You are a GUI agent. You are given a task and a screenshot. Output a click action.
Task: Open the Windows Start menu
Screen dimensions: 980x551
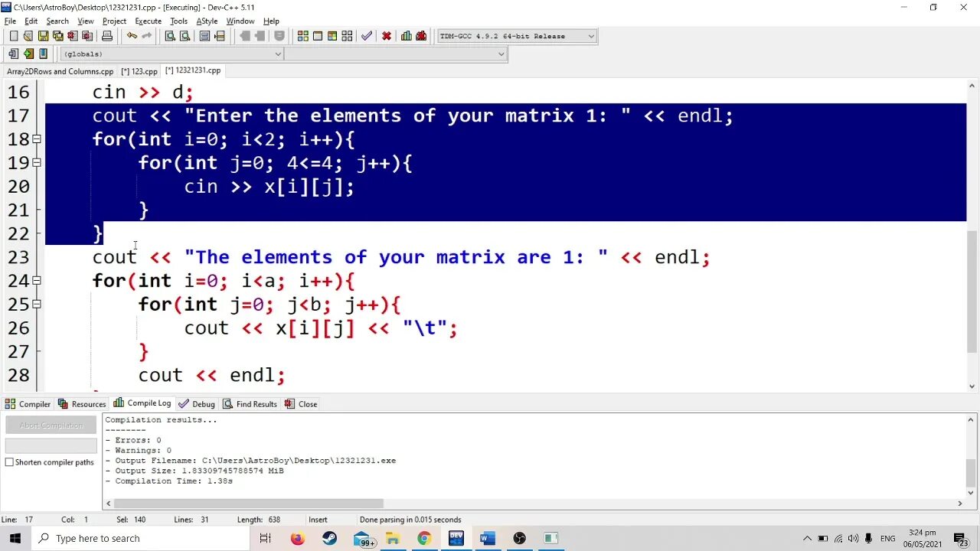click(15, 539)
